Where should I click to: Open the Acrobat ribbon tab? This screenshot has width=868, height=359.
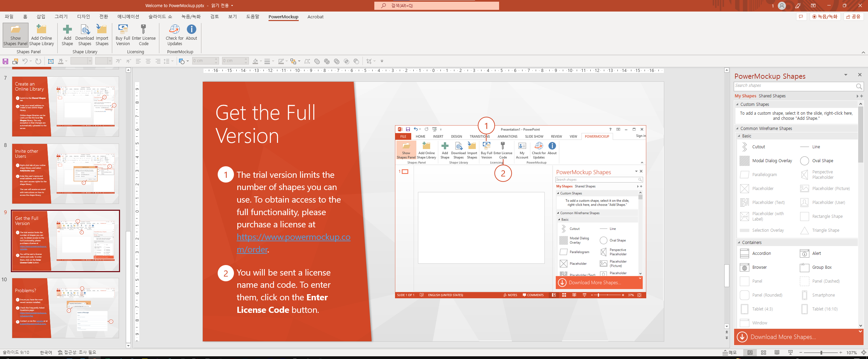pos(315,17)
